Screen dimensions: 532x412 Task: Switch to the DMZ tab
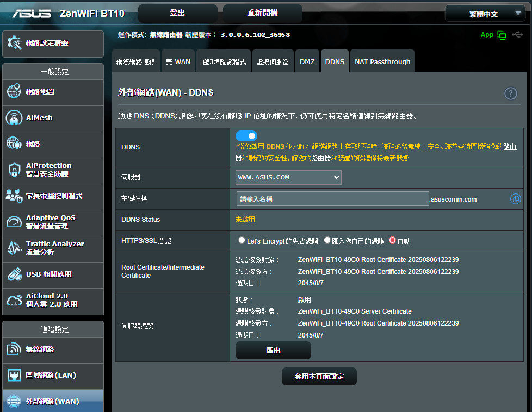pyautogui.click(x=307, y=61)
